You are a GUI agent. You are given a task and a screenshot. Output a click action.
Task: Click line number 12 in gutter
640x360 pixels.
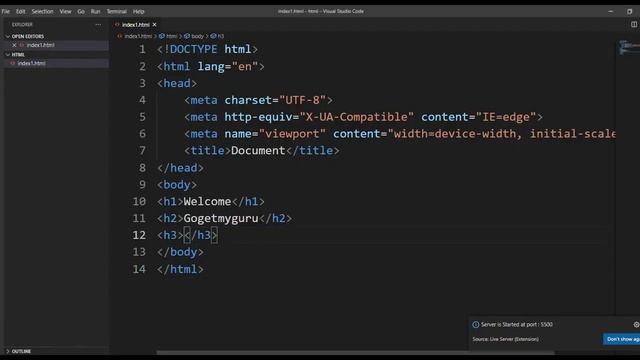[139, 235]
